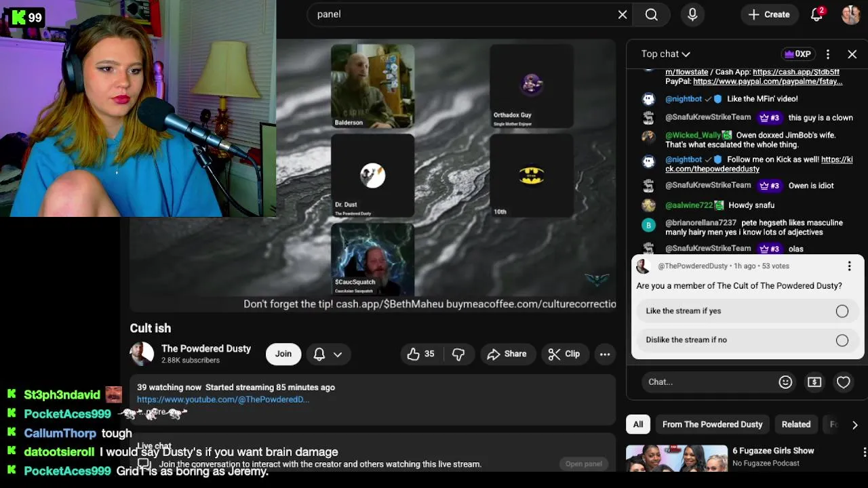Click 'No Fugazee Podcast' channel name
The width and height of the screenshot is (868, 488).
point(766,464)
